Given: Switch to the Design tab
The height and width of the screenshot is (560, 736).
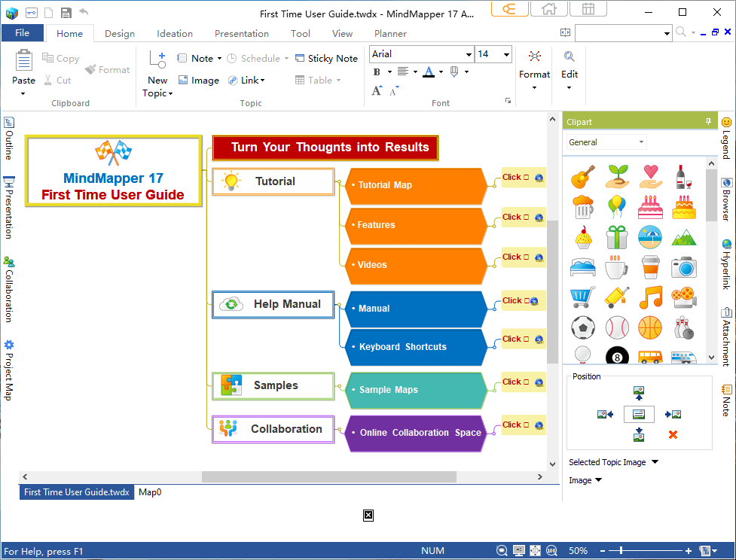Looking at the screenshot, I should coord(120,33).
